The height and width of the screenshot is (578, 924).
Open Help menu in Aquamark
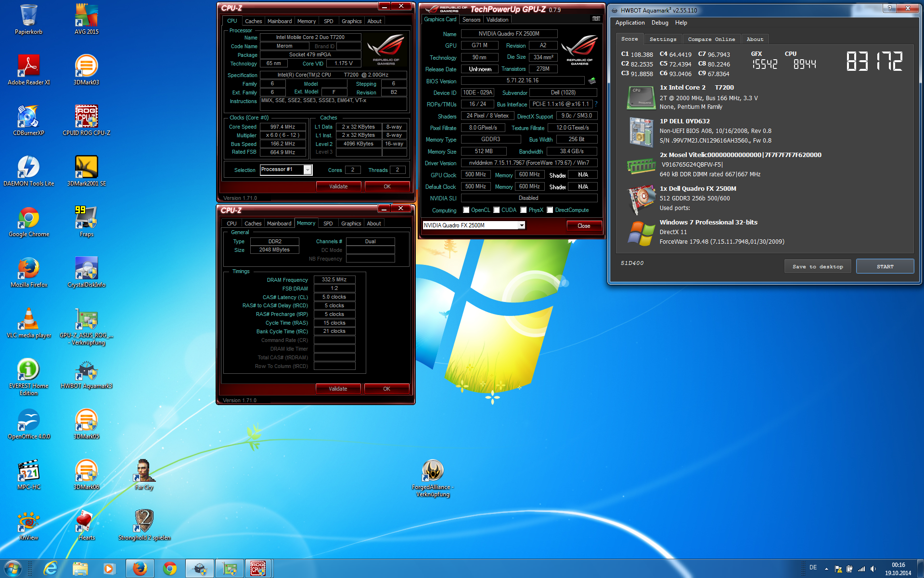point(681,23)
